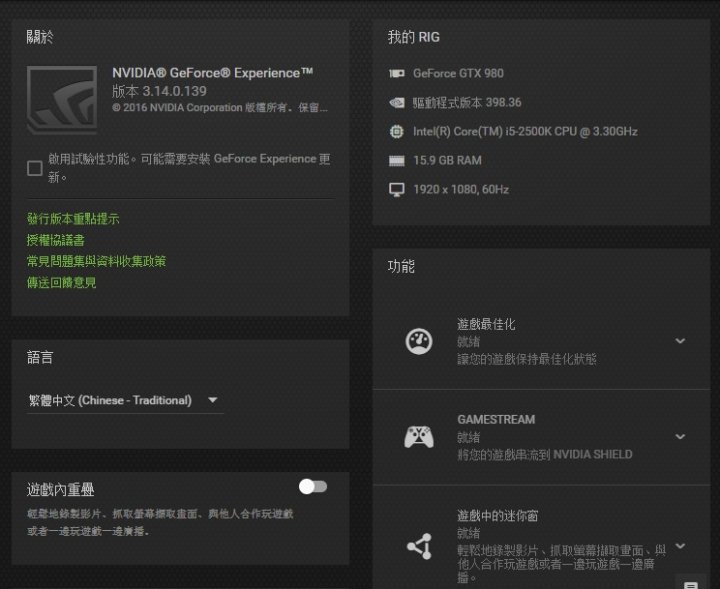Open the 發行版本重點提示 link
720x589 pixels.
(73, 219)
